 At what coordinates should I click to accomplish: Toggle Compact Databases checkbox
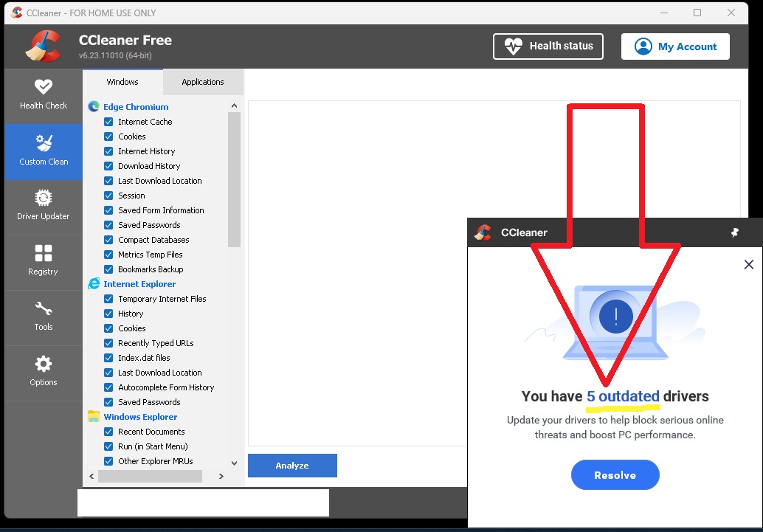click(108, 240)
